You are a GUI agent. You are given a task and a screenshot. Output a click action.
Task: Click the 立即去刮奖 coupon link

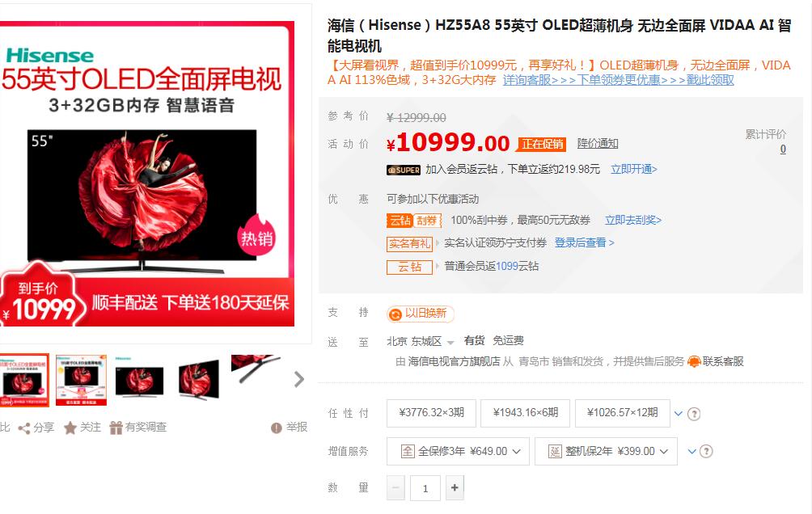click(632, 220)
